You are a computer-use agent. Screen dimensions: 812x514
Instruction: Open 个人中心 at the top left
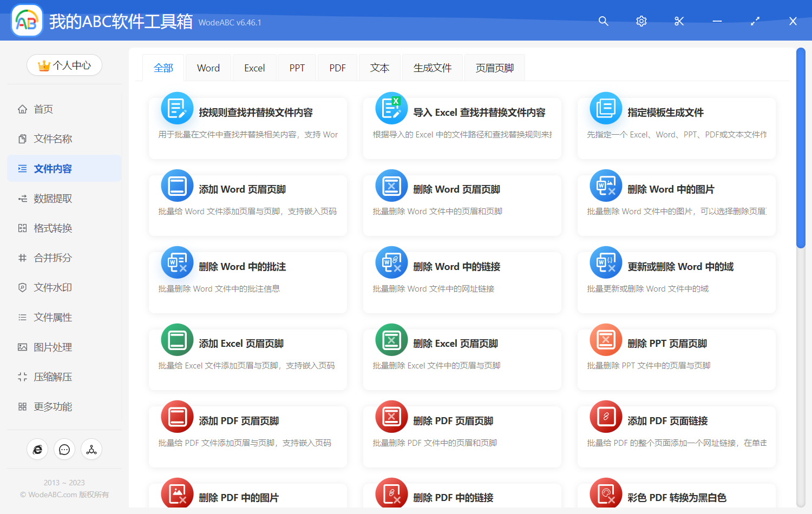coord(64,65)
